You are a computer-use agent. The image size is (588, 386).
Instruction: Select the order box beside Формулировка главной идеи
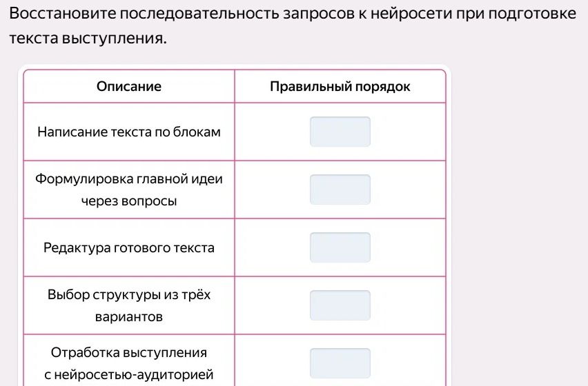click(340, 190)
